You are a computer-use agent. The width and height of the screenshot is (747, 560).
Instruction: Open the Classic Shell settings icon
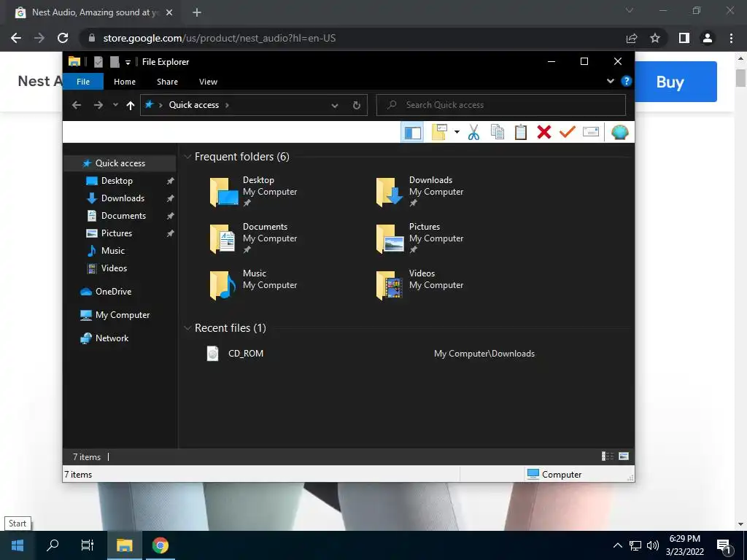[619, 132]
